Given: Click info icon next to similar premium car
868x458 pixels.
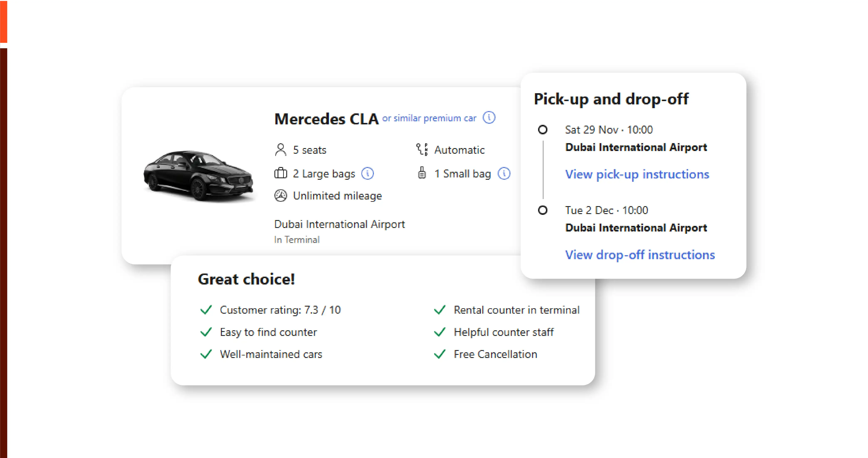Looking at the screenshot, I should coord(489,118).
